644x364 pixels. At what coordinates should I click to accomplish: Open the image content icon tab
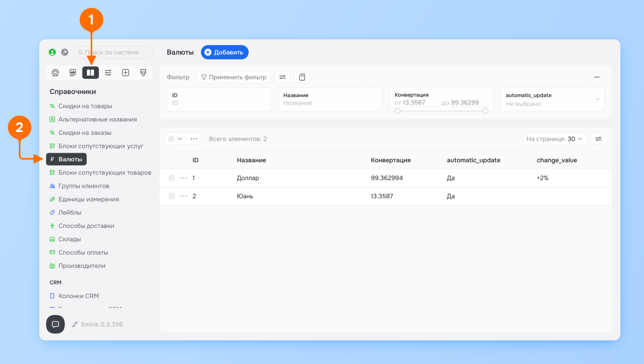73,73
